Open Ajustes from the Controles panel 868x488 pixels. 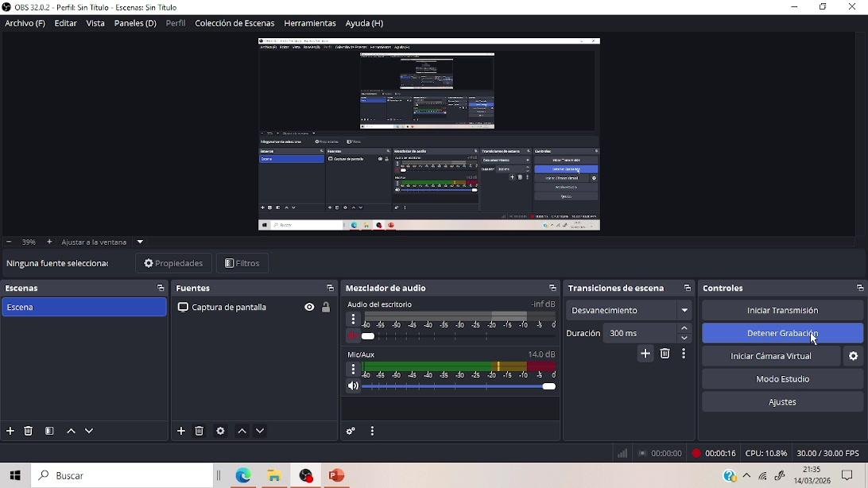[x=782, y=403]
